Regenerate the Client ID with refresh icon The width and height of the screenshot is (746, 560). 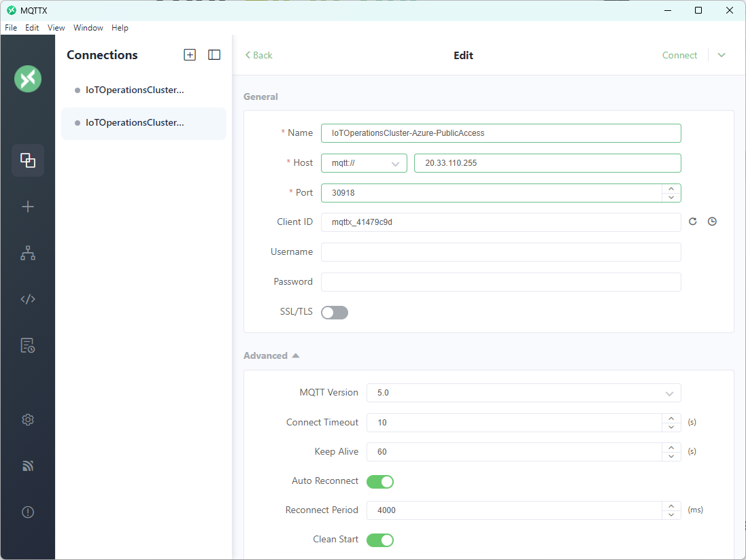(693, 222)
